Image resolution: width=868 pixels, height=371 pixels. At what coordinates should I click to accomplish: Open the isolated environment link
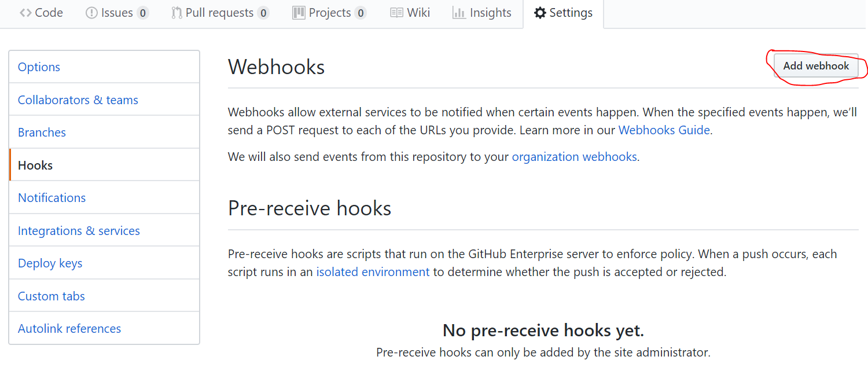pos(373,272)
